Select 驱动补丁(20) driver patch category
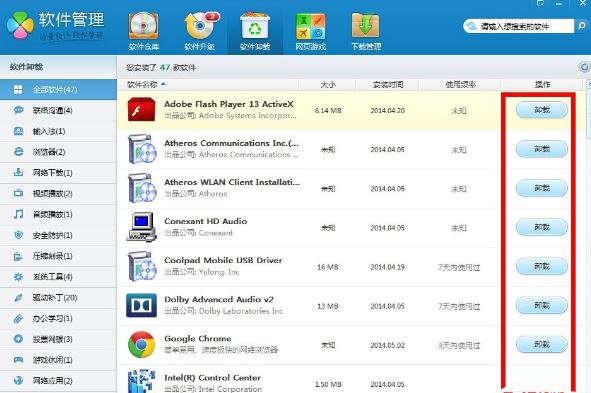This screenshot has width=591, height=393. [58, 298]
